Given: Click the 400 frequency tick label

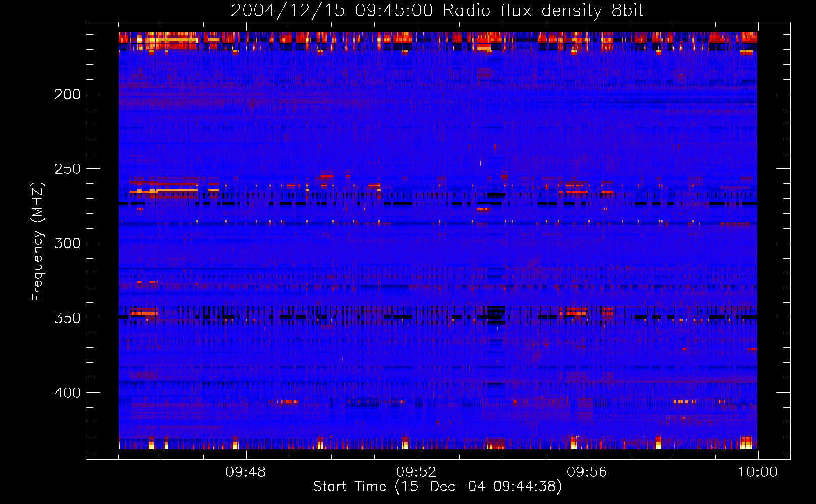Looking at the screenshot, I should click(x=68, y=393).
